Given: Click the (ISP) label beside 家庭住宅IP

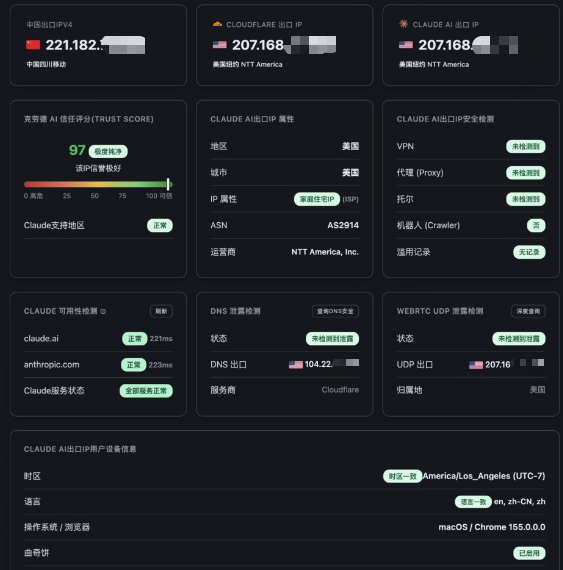Looking at the screenshot, I should click(350, 199).
